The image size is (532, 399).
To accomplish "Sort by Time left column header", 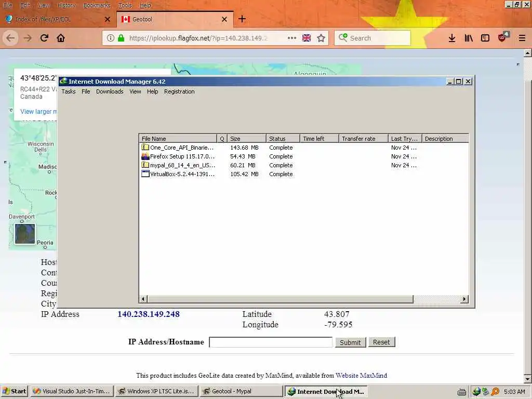I will pos(320,138).
